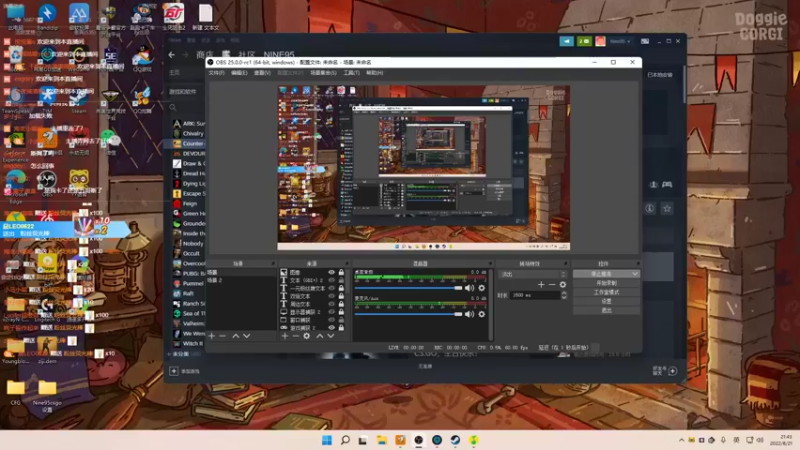Pop out the 转场特效 dock panel icon
The image size is (800, 450).
565,264
